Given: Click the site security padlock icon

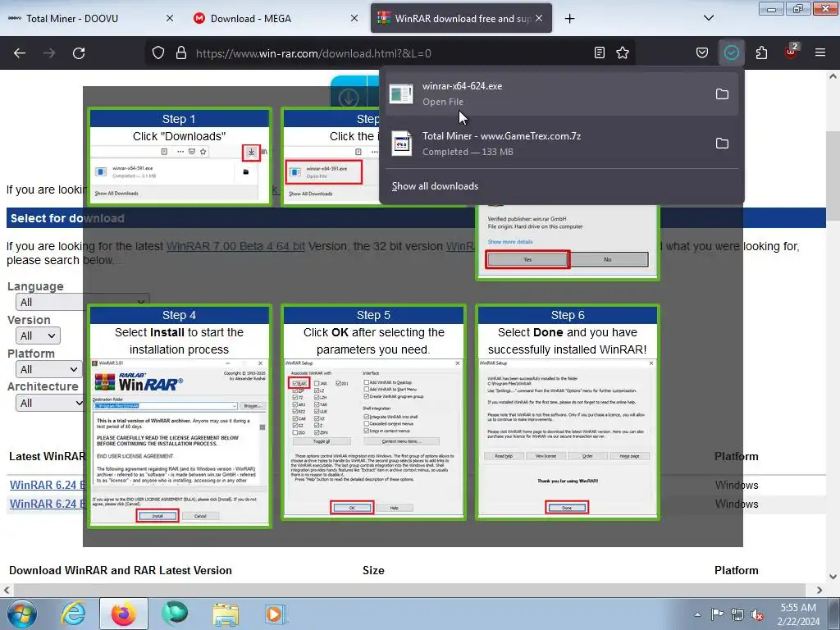Looking at the screenshot, I should [181, 52].
